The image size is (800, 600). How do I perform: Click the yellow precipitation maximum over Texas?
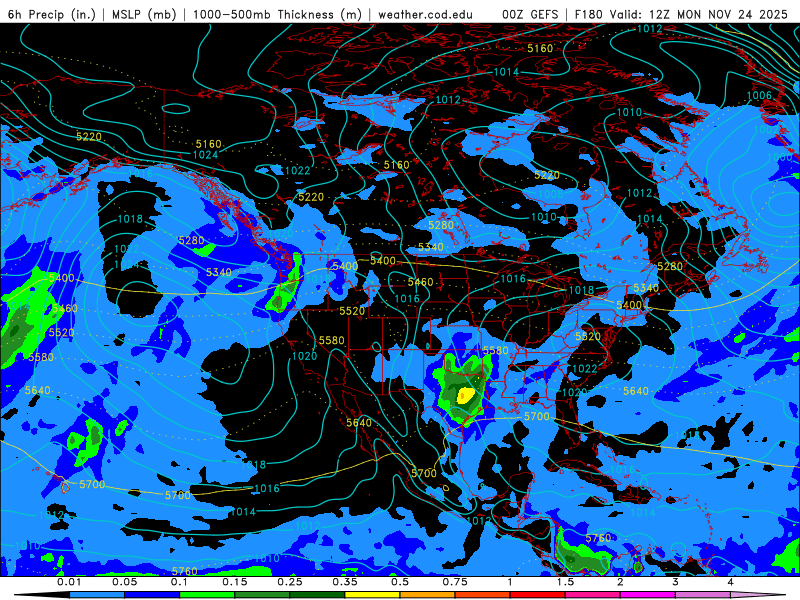coord(466,395)
